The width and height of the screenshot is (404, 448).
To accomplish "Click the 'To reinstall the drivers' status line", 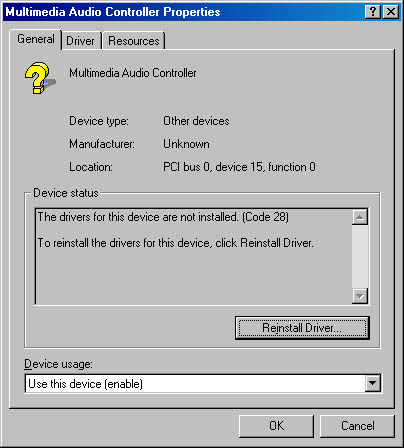I will coord(175,243).
